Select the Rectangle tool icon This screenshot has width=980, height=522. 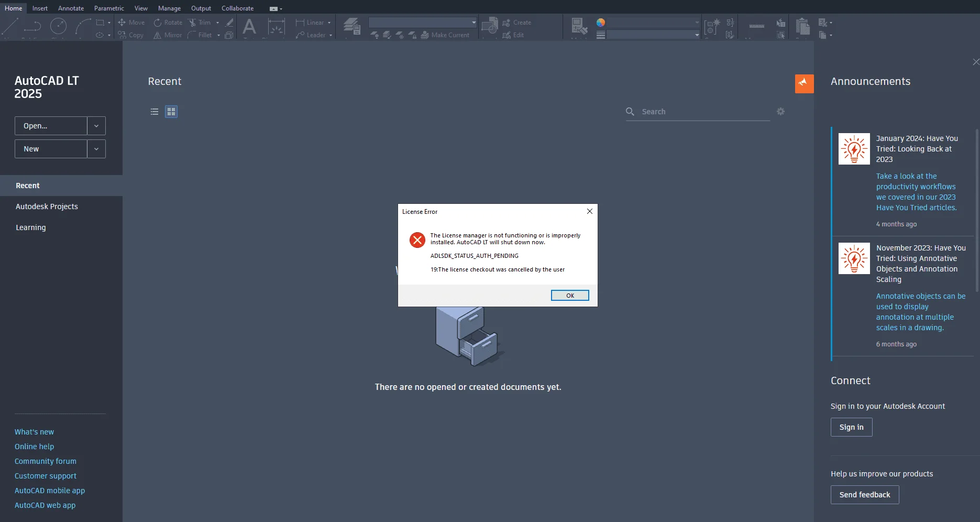point(100,23)
